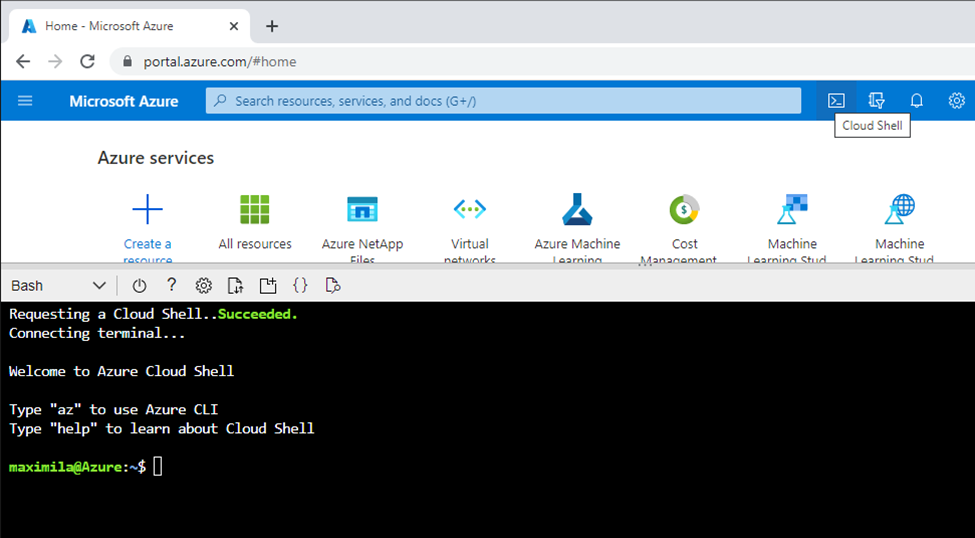Viewport: 975px width, 538px height.
Task: Click the 'Type "az" to use Azure CLI' line
Action: [113, 409]
